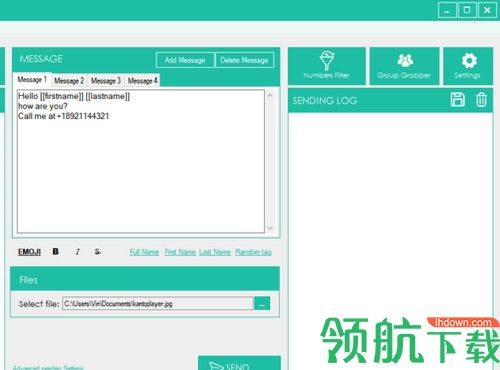Switch to the Message 2 tab
500x370 pixels.
[x=69, y=81]
